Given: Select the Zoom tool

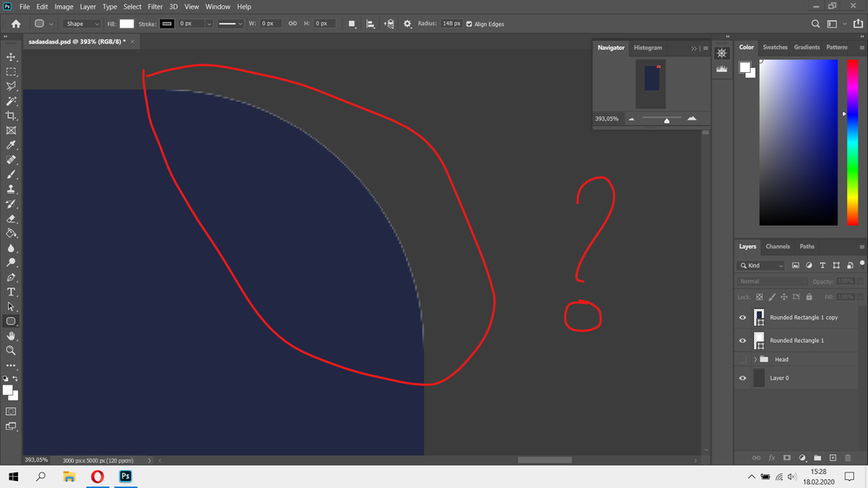Looking at the screenshot, I should 11,351.
